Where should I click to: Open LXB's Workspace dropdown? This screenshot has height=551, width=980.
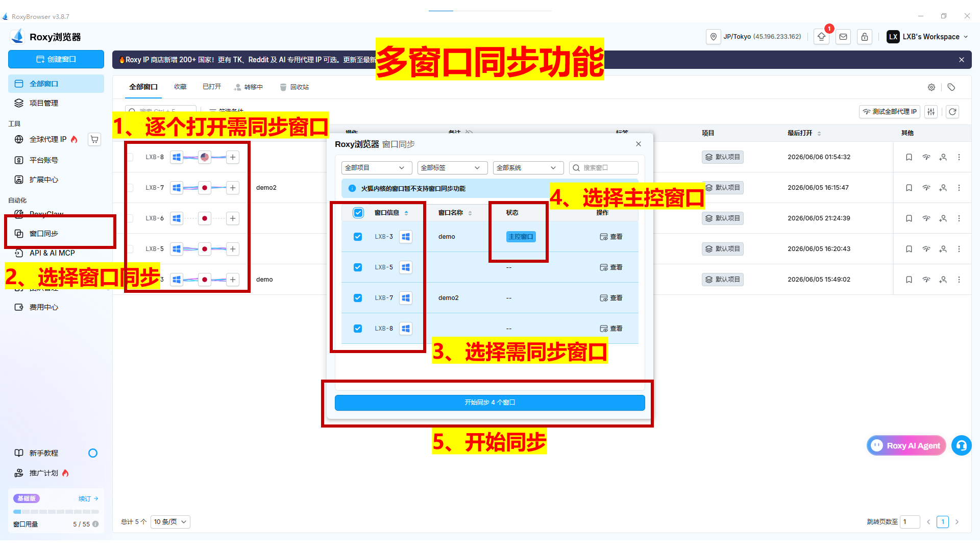[927, 37]
